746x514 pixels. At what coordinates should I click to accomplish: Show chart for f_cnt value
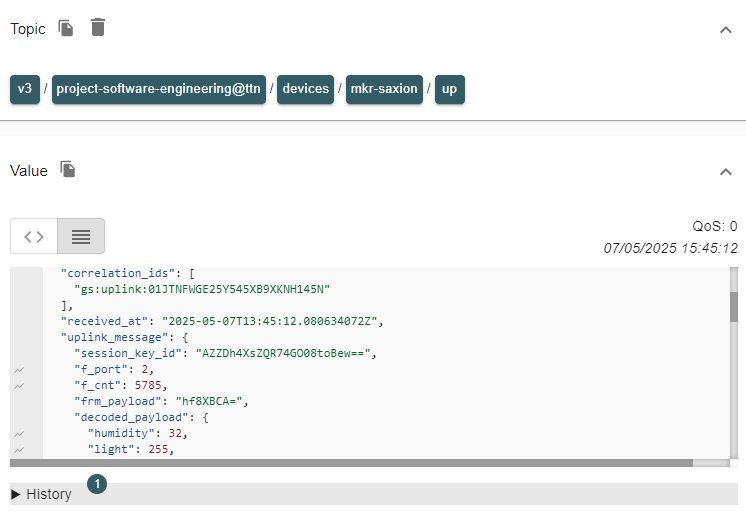(19, 386)
